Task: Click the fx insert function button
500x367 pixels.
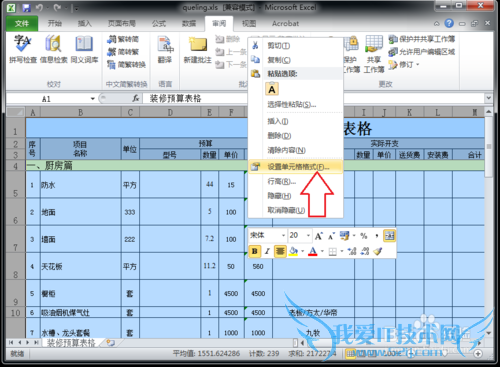Action: [x=135, y=98]
